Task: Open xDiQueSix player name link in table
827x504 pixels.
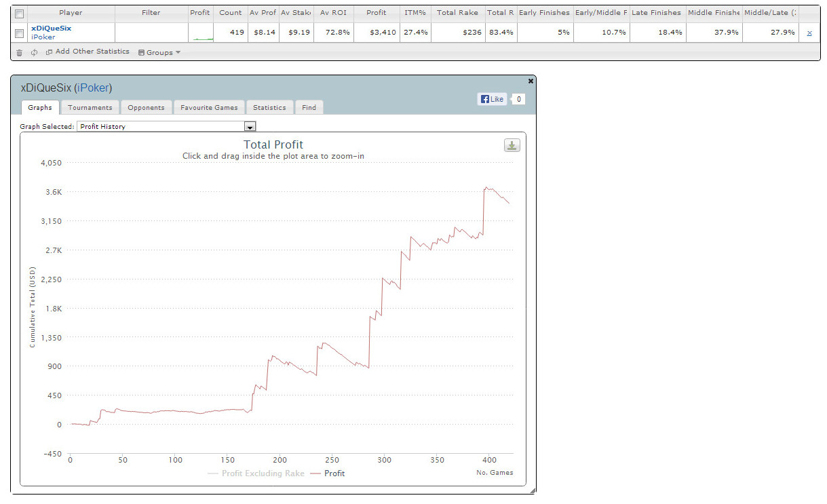Action: 51,28
